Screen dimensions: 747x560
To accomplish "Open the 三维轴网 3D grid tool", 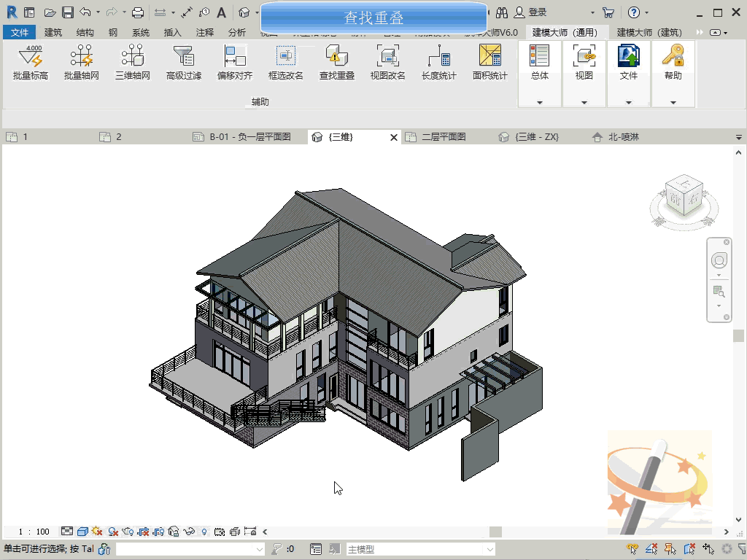I will pyautogui.click(x=133, y=63).
